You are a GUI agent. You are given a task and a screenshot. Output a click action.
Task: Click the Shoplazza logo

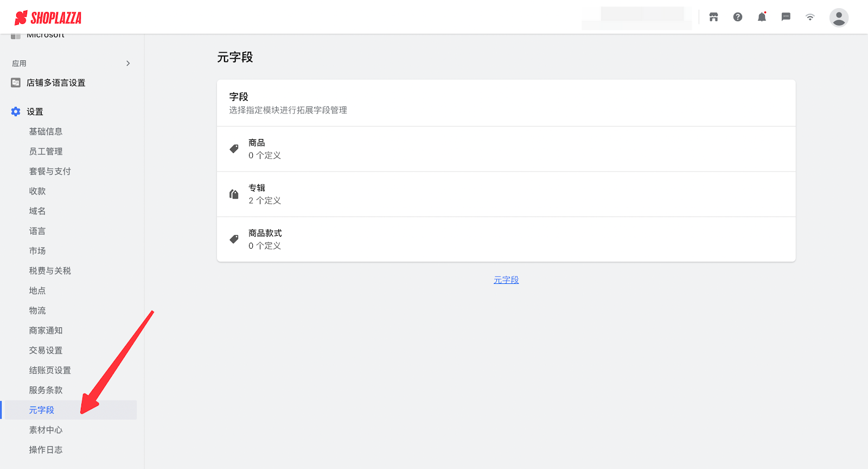48,18
